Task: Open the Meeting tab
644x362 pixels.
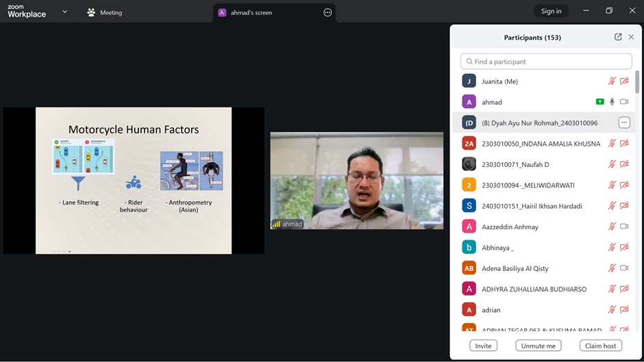Action: pyautogui.click(x=105, y=12)
